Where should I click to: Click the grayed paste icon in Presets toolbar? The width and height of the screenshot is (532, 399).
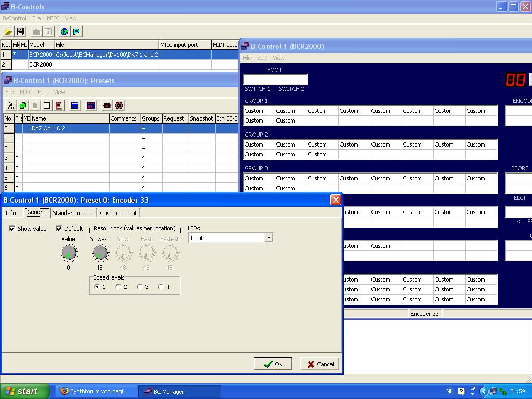(x=35, y=105)
